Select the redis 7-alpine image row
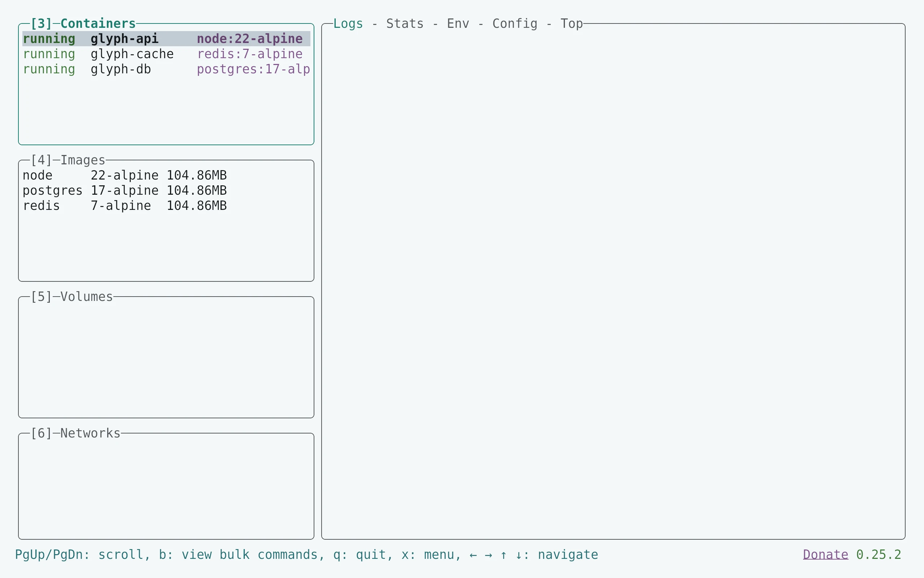The width and height of the screenshot is (924, 578). [x=166, y=206]
